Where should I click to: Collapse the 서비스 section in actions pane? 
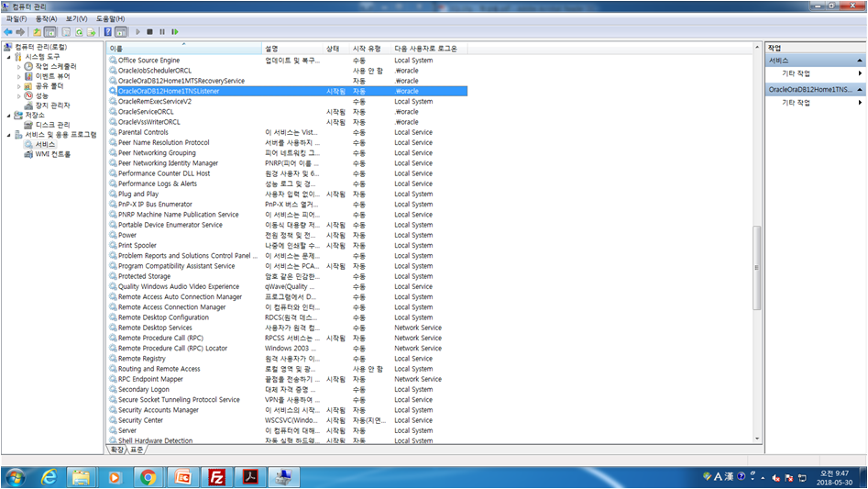(860, 61)
